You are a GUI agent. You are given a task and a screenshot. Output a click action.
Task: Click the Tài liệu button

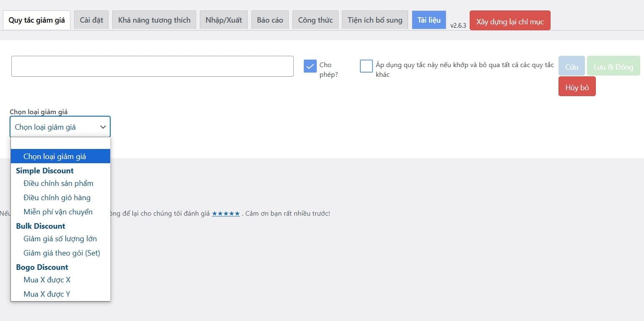pos(429,20)
